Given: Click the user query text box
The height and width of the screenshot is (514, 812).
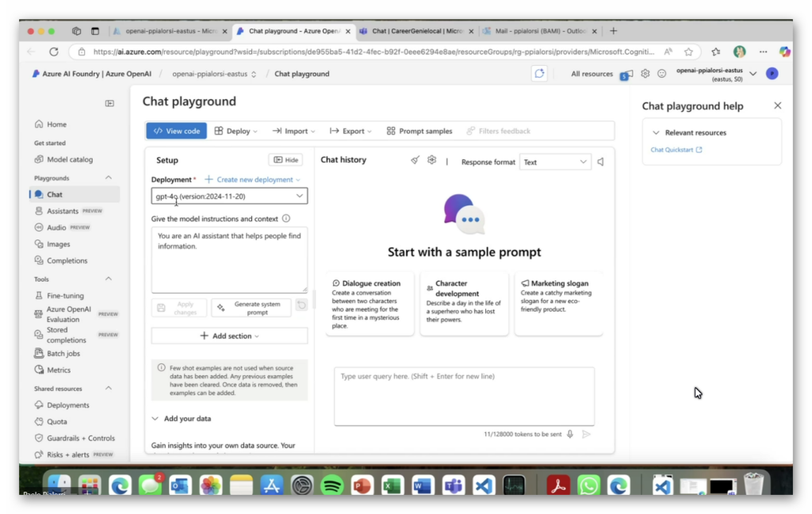Looking at the screenshot, I should point(464,397).
